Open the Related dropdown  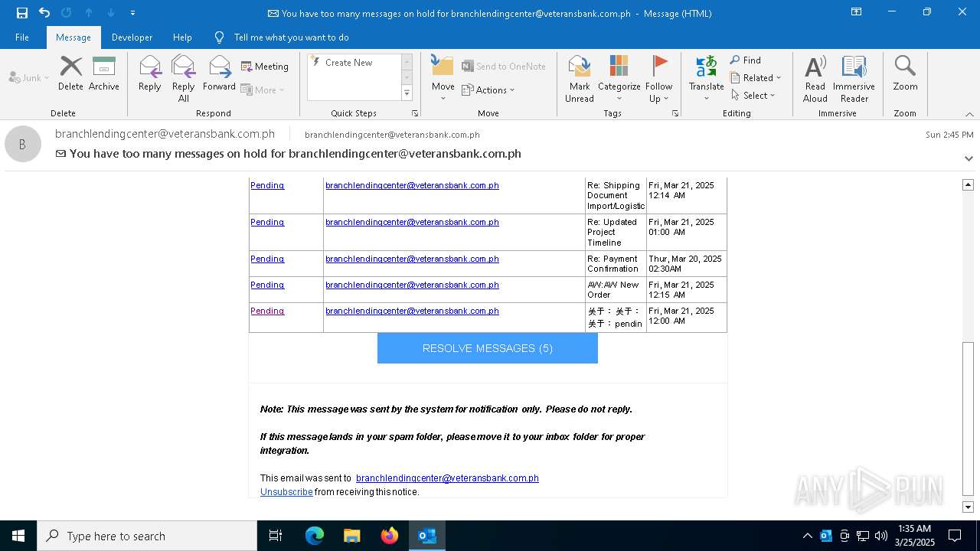click(x=756, y=77)
